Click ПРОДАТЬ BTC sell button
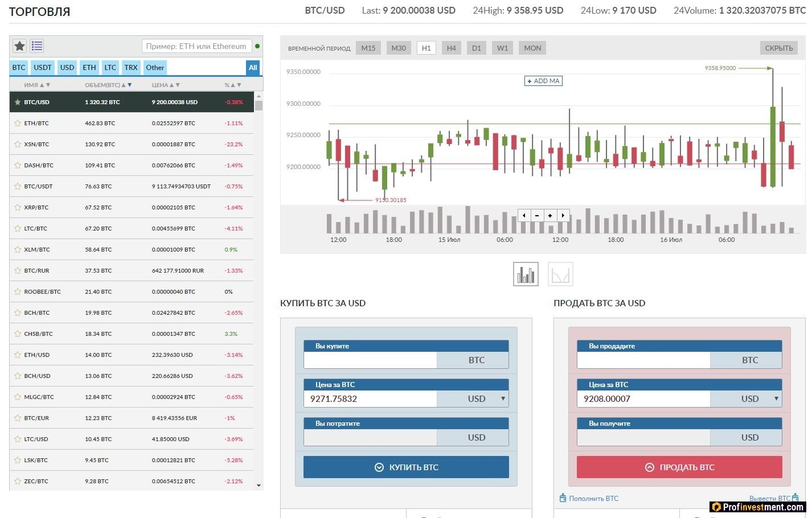 click(679, 467)
